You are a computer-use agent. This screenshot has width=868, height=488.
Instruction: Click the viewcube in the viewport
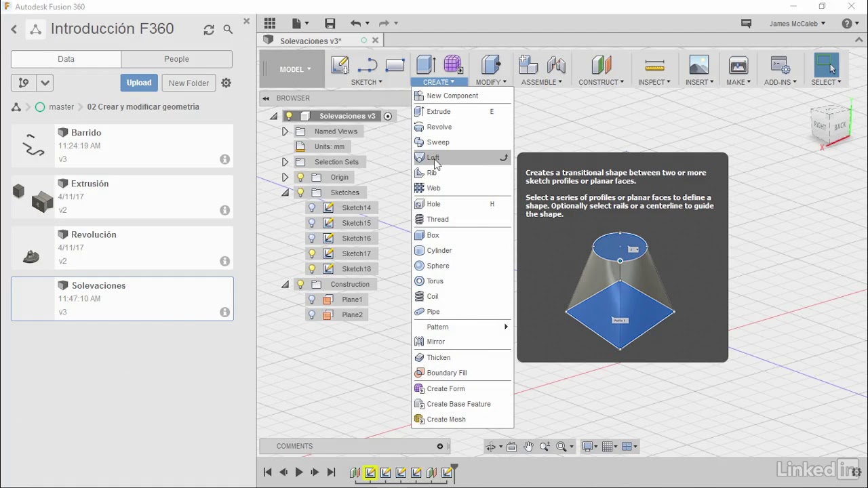pos(831,124)
